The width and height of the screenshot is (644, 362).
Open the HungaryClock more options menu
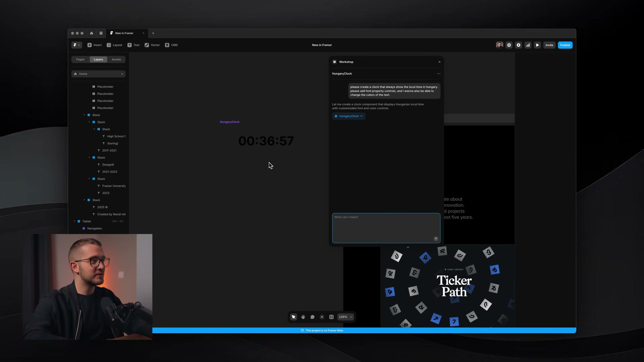click(x=439, y=74)
